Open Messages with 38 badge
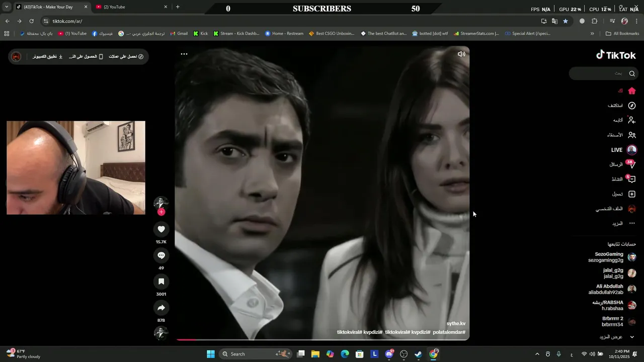 pyautogui.click(x=623, y=164)
